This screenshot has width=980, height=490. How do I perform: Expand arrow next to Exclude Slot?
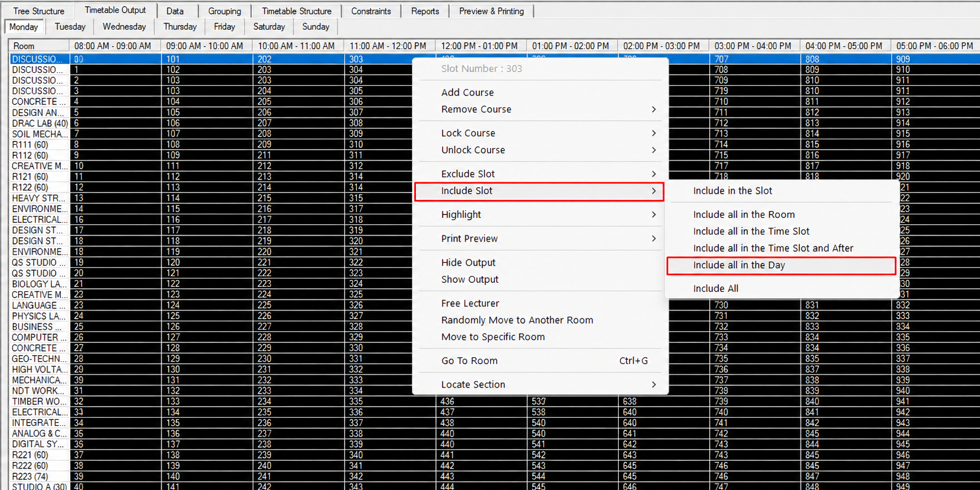(x=654, y=173)
